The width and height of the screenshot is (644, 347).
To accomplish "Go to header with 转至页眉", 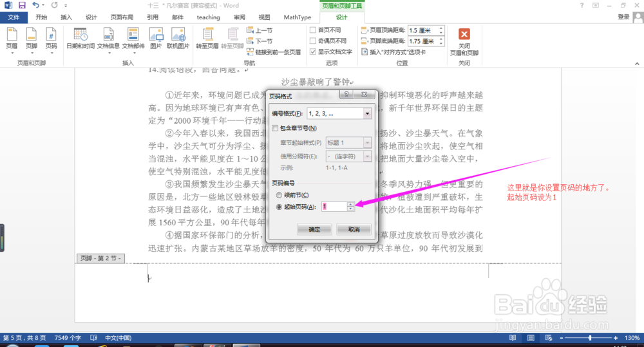I will coord(207,39).
